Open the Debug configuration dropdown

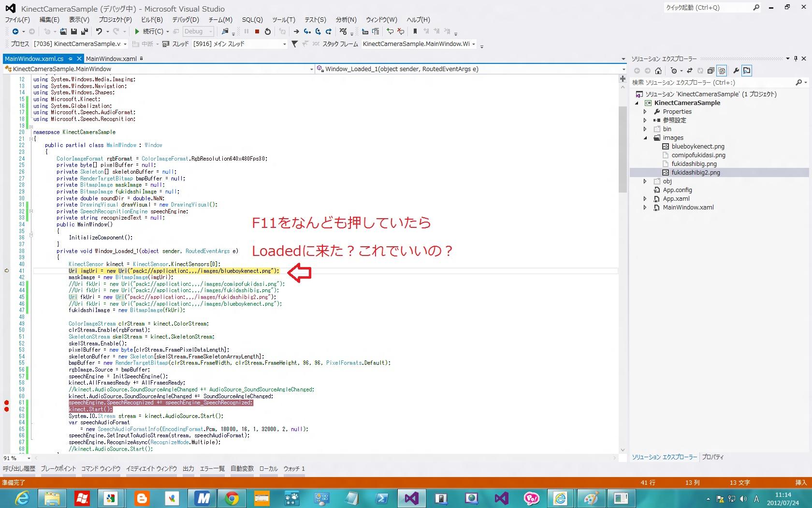198,31
